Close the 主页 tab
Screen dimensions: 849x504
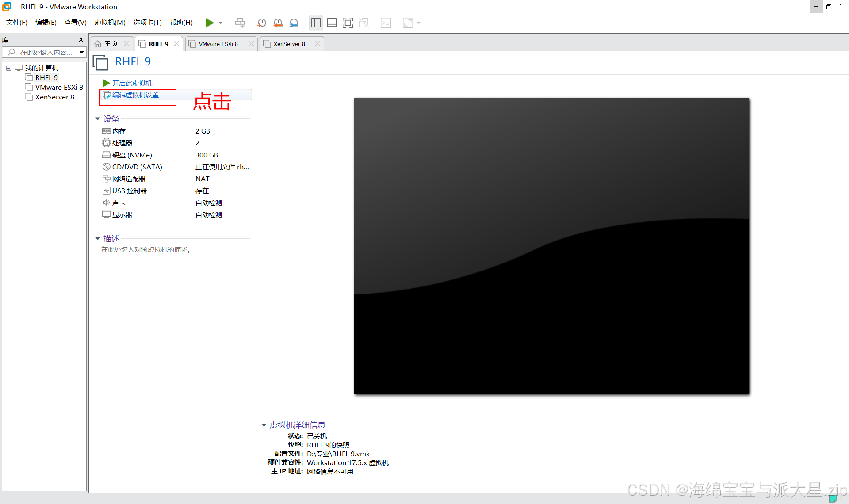pyautogui.click(x=126, y=43)
